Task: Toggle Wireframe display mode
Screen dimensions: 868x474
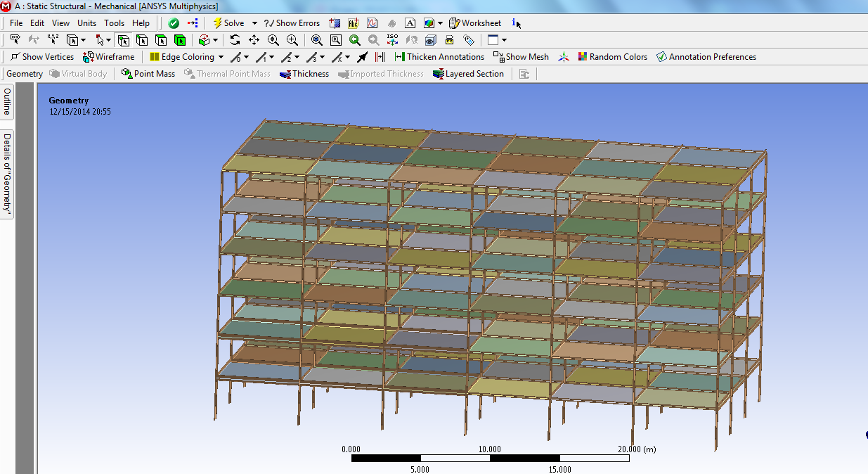Action: coord(108,56)
